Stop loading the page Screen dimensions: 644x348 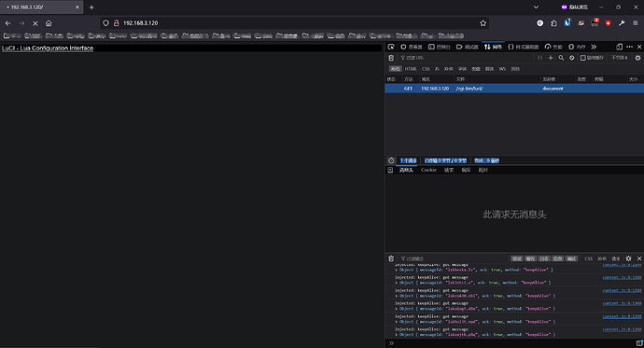(x=35, y=23)
